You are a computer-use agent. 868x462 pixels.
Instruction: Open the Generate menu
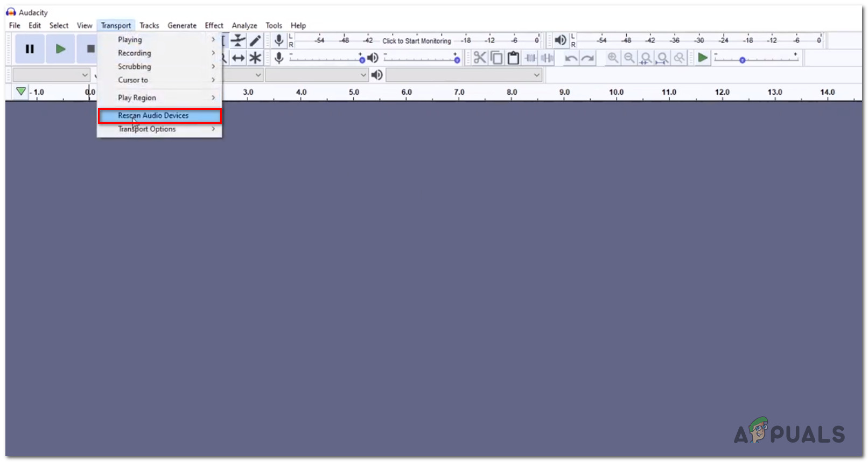tap(182, 25)
